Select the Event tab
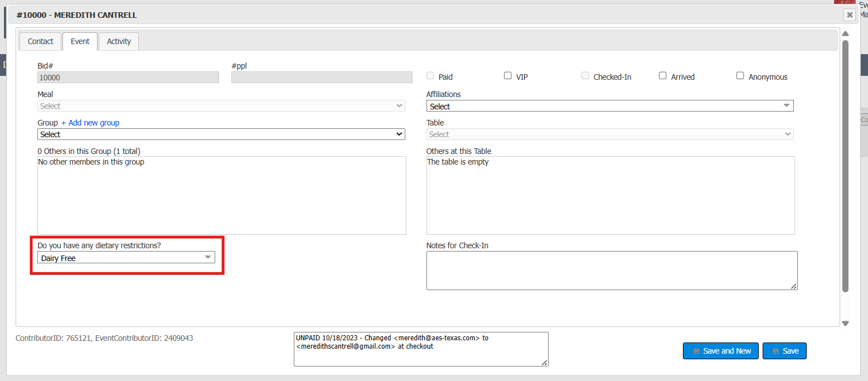Screen dimensions: 868x381 [x=80, y=41]
